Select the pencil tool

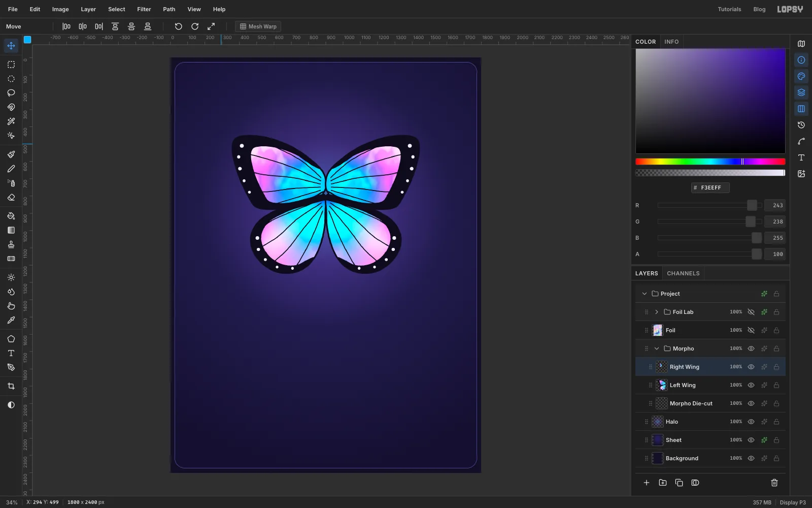click(x=11, y=169)
